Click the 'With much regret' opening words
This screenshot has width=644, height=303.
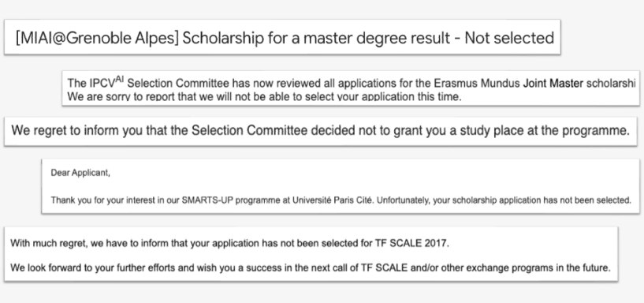point(48,243)
